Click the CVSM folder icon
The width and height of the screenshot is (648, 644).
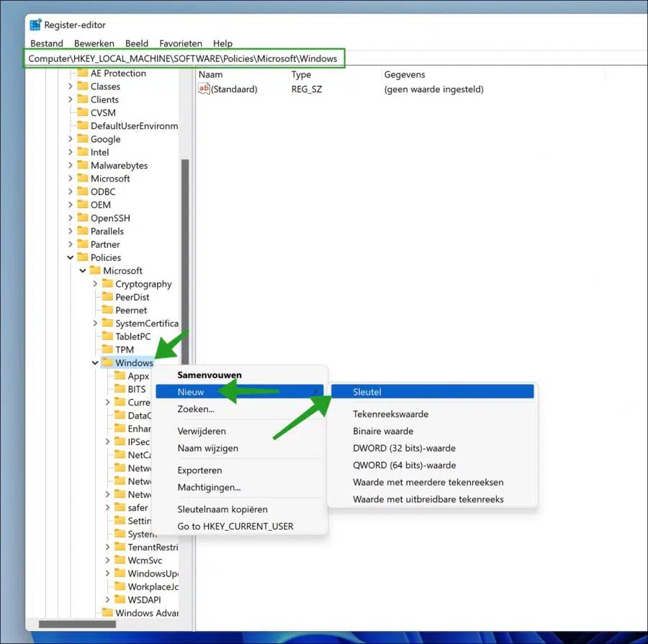pyautogui.click(x=83, y=112)
